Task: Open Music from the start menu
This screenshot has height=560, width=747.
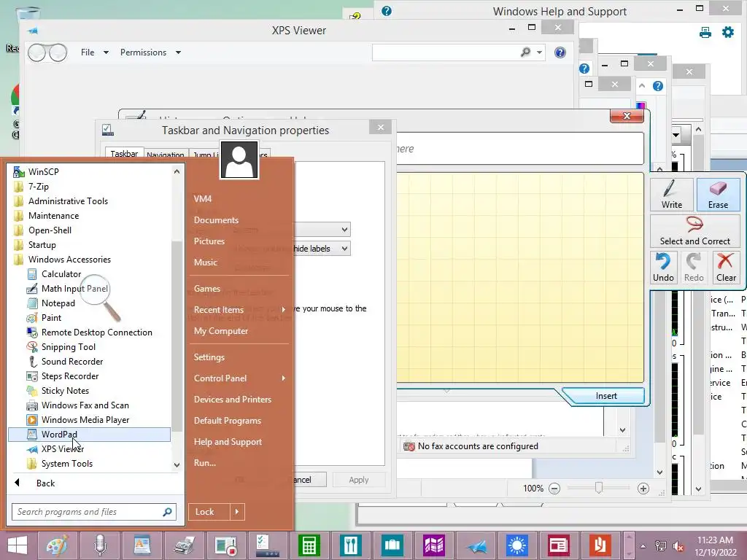Action: [x=205, y=262]
